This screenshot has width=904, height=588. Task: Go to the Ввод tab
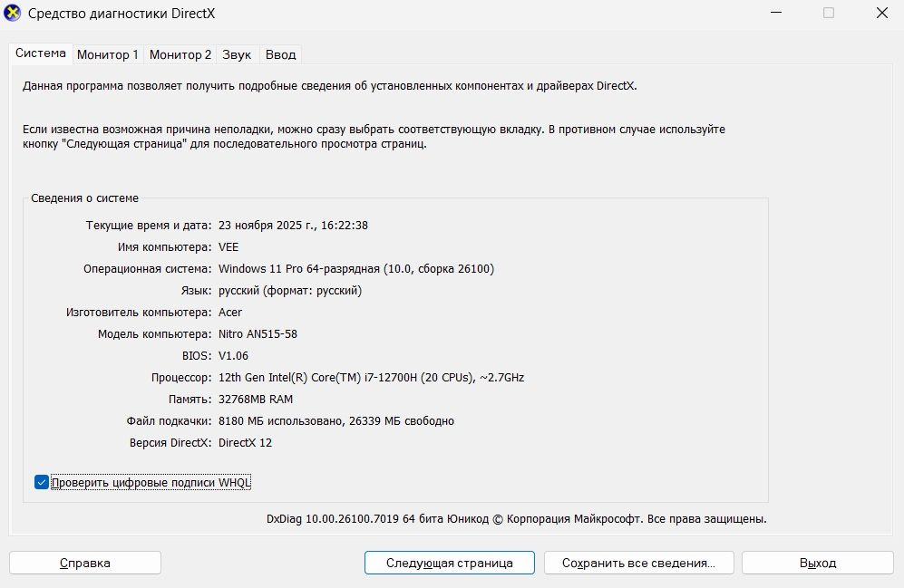click(x=280, y=54)
